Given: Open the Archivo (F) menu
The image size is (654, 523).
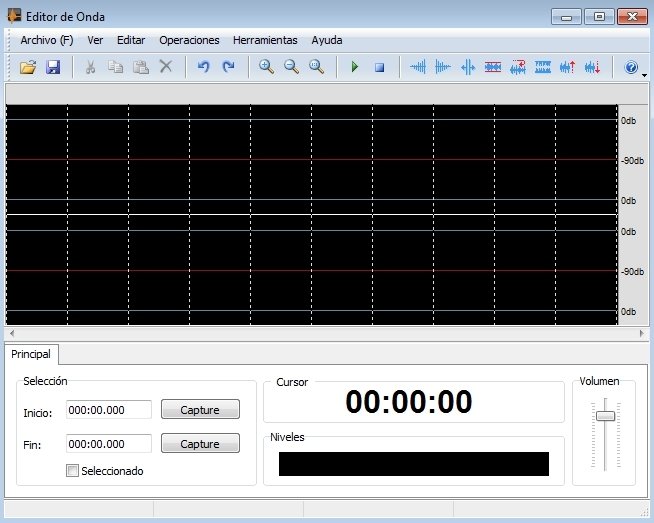Looking at the screenshot, I should tap(47, 40).
